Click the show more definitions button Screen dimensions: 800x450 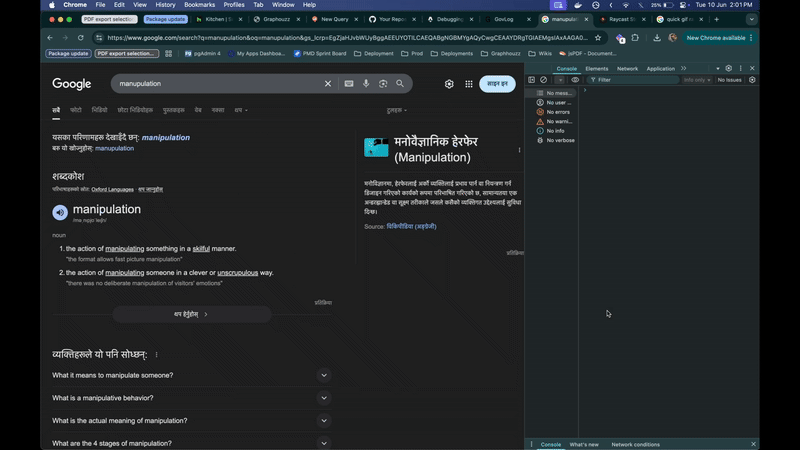(191, 314)
